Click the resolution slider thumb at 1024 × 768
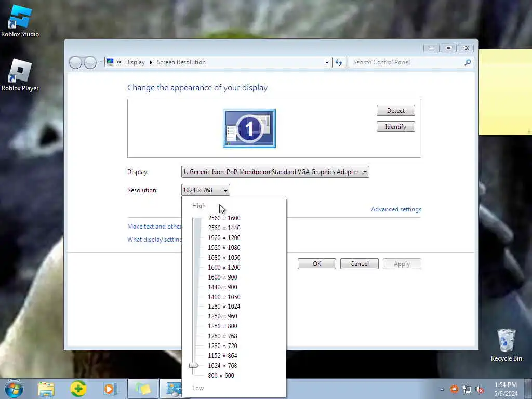The image size is (532, 399). pos(194,365)
